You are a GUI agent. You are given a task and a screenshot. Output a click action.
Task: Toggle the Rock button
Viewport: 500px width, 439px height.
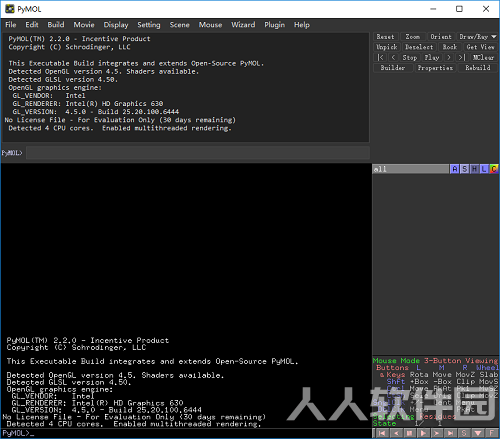tap(450, 47)
